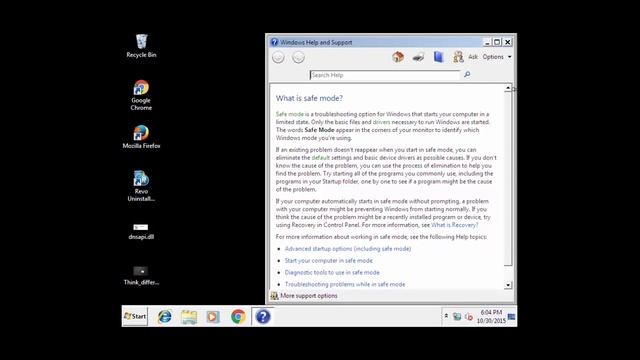Minimize the Windows Help and Support window
The image size is (640, 360).
(x=487, y=42)
